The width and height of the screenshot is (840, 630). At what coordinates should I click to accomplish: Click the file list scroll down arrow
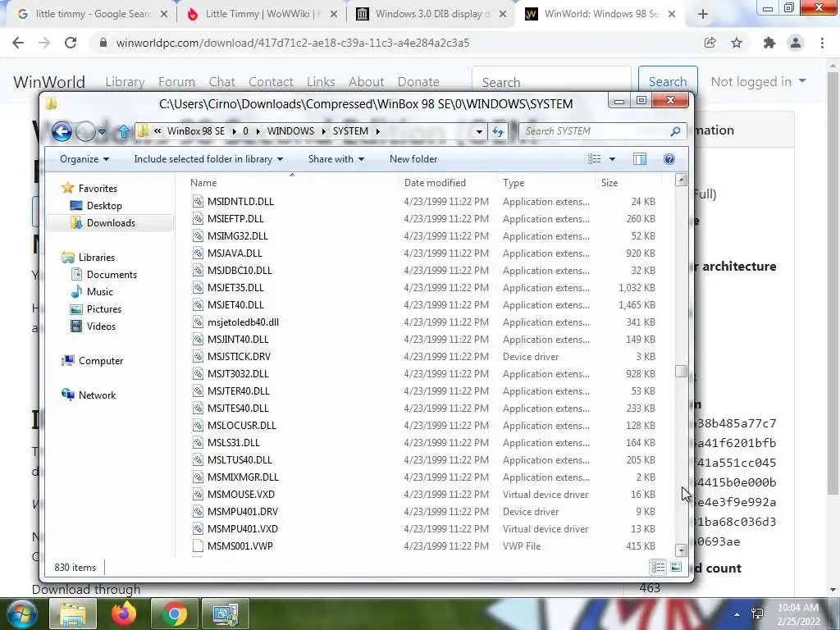pyautogui.click(x=681, y=550)
